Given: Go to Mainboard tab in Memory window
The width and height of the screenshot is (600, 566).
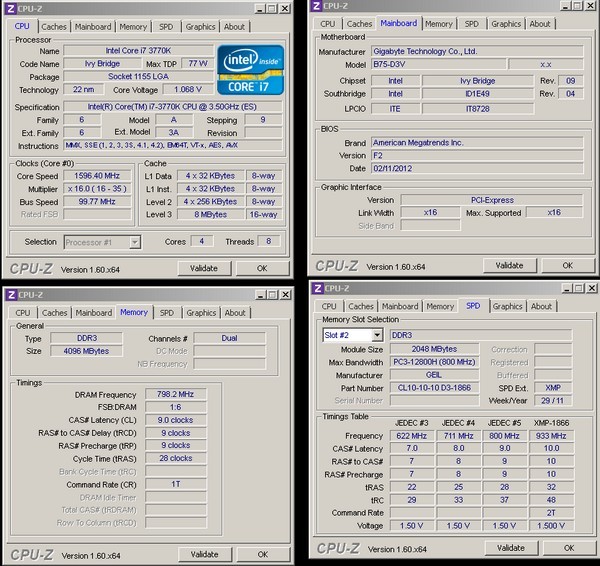Looking at the screenshot, I should [94, 313].
